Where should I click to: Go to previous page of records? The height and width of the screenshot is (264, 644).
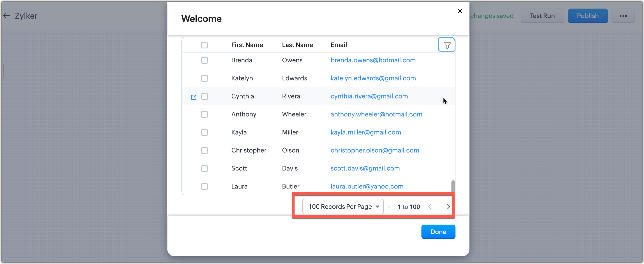[x=430, y=207]
